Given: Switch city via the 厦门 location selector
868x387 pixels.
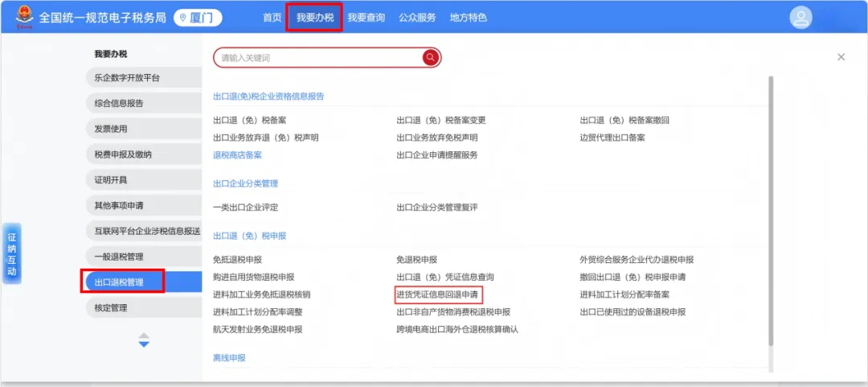Looking at the screenshot, I should [x=198, y=18].
